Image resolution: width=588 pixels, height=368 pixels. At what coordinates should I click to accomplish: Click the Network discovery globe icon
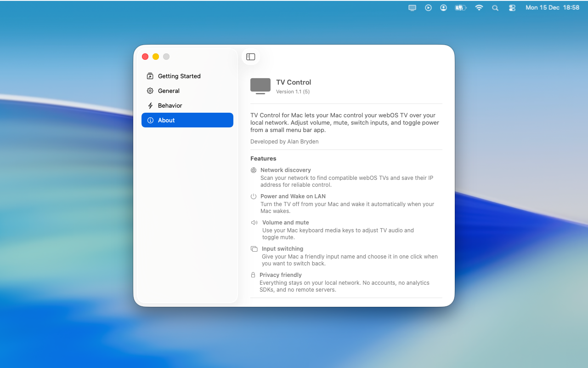pyautogui.click(x=254, y=170)
